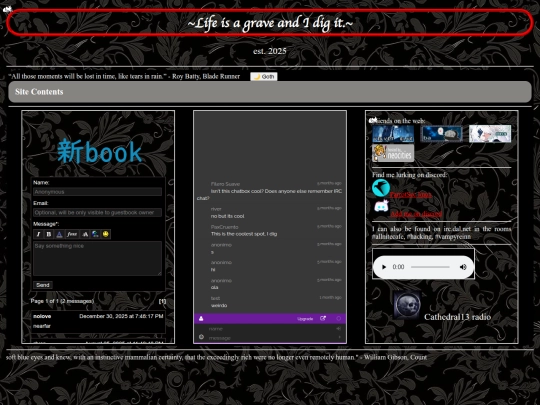Image resolution: width=540 pixels, height=405 pixels.
Task: Click the 'no but its cool' chat message
Action: click(x=227, y=216)
